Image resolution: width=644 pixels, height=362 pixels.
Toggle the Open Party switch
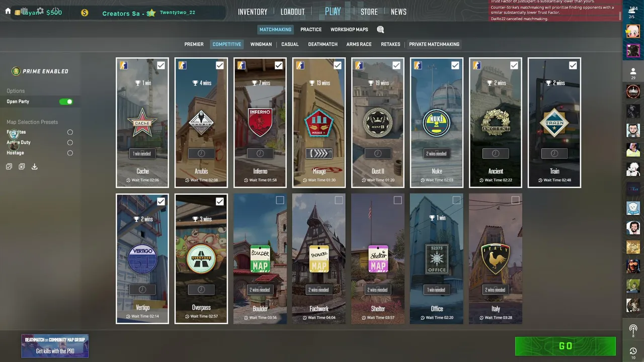[66, 102]
